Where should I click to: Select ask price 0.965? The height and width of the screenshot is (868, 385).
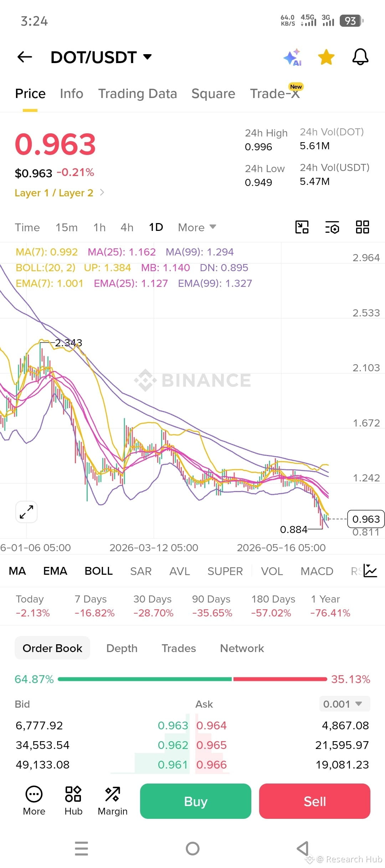211,745
